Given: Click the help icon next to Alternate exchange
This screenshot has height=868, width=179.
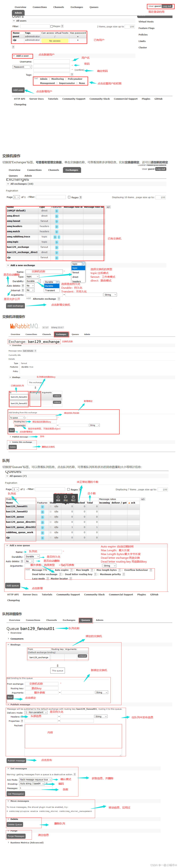Looking at the screenshot, I should point(59,299).
